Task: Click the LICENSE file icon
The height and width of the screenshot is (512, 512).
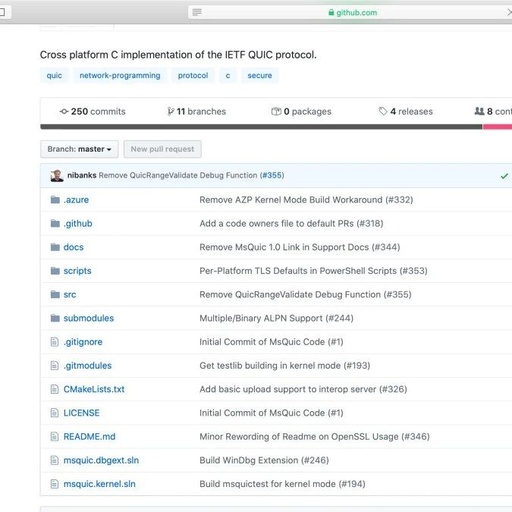Action: tap(54, 413)
